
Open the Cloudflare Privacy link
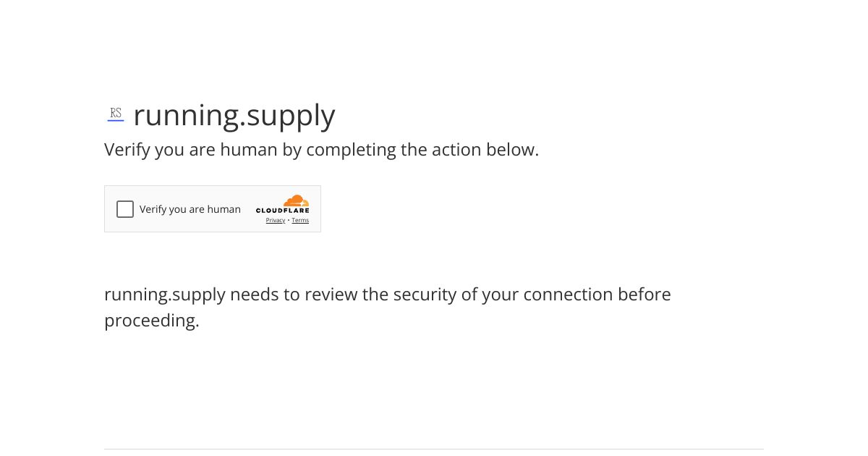[276, 220]
